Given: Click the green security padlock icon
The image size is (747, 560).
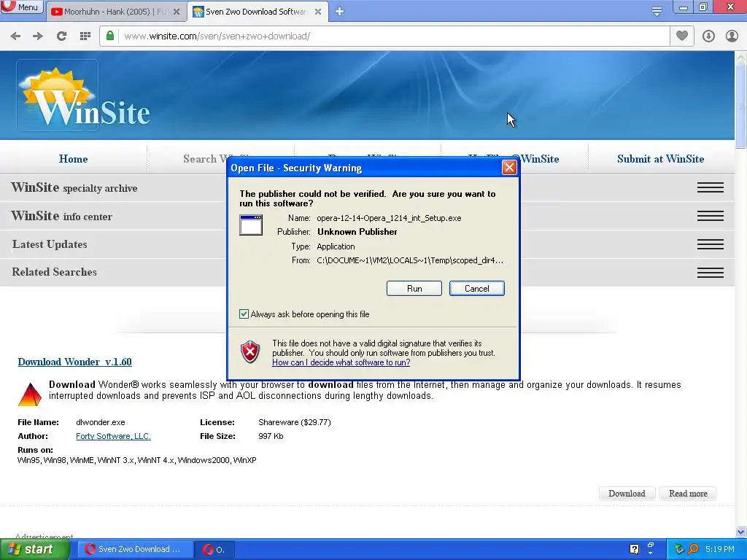Looking at the screenshot, I should click(110, 36).
